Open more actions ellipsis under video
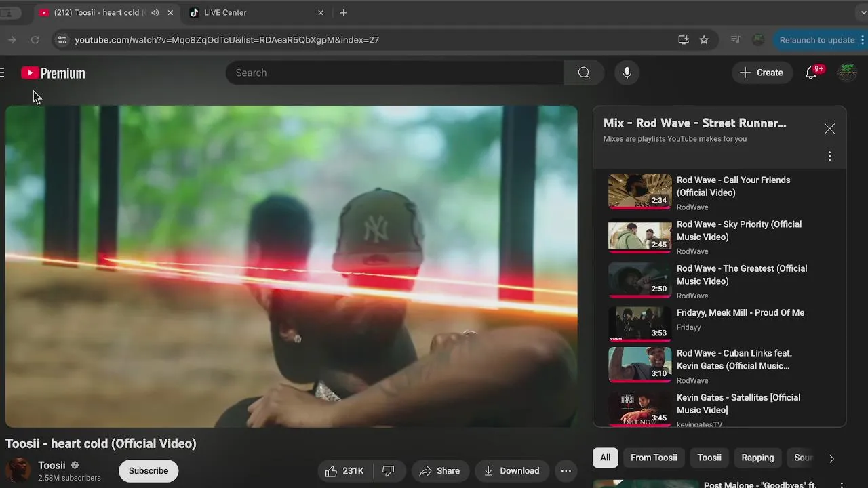 pyautogui.click(x=566, y=471)
